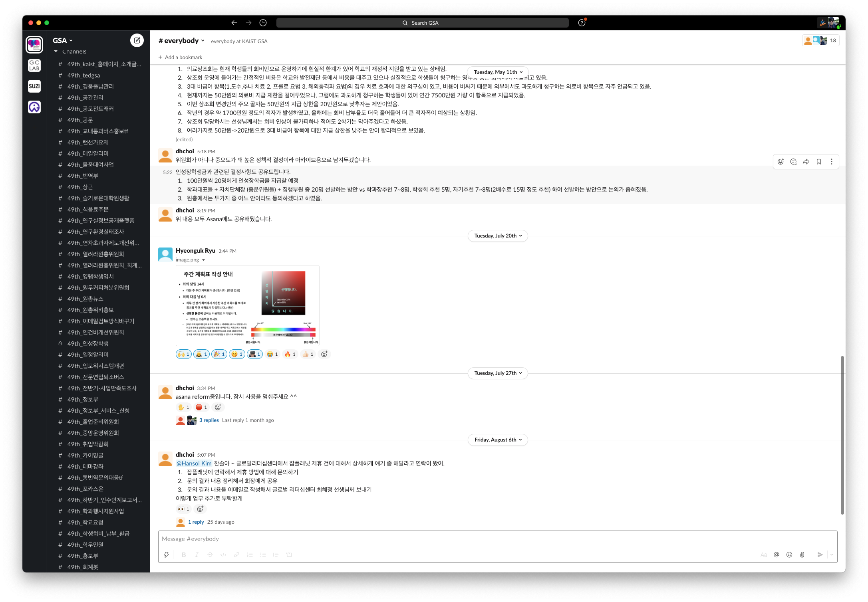Open the shortcuts lightning bolt icon
The height and width of the screenshot is (602, 868).
tap(166, 554)
